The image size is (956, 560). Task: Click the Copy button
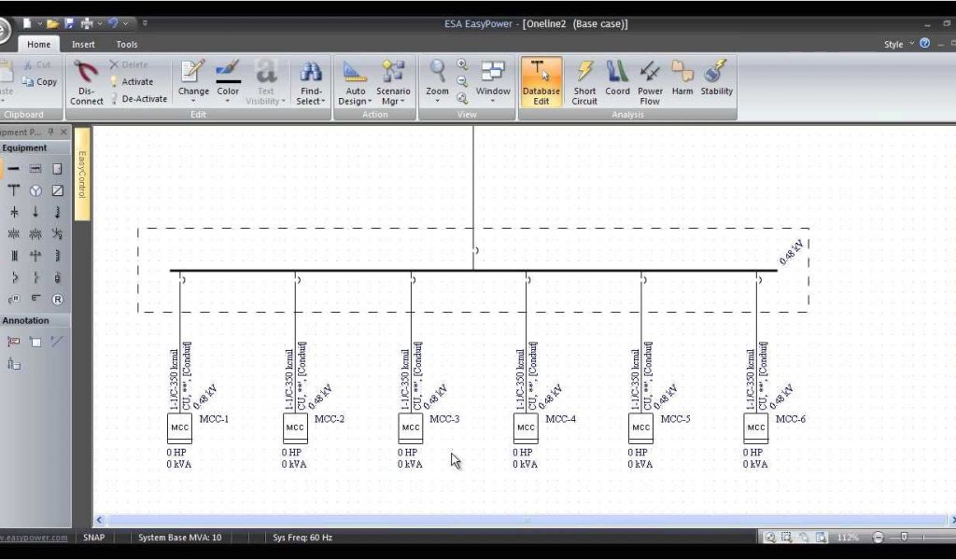coord(39,82)
